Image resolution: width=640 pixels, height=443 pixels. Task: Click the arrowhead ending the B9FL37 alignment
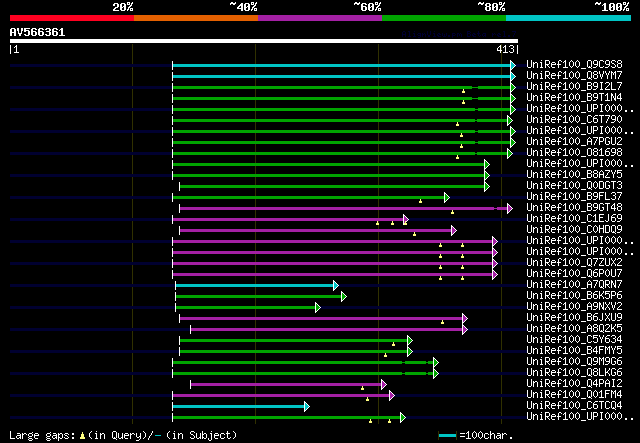[447, 198]
